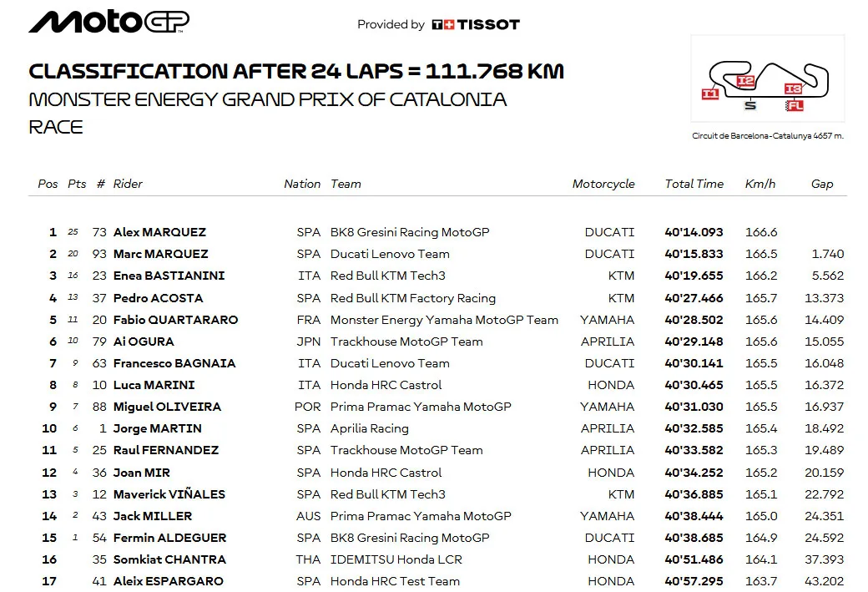
Task: Select rider Alex MARQUEZ in first place
Action: click(x=159, y=232)
